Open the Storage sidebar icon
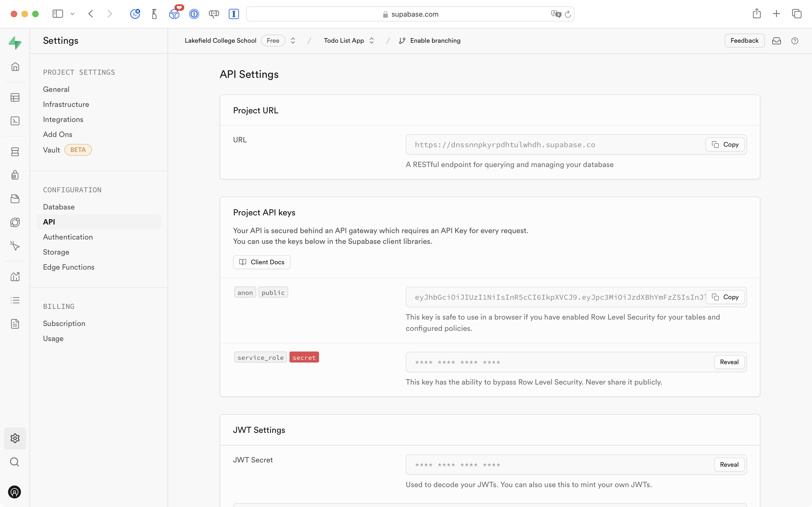Viewport: 812px width, 507px height. [15, 199]
